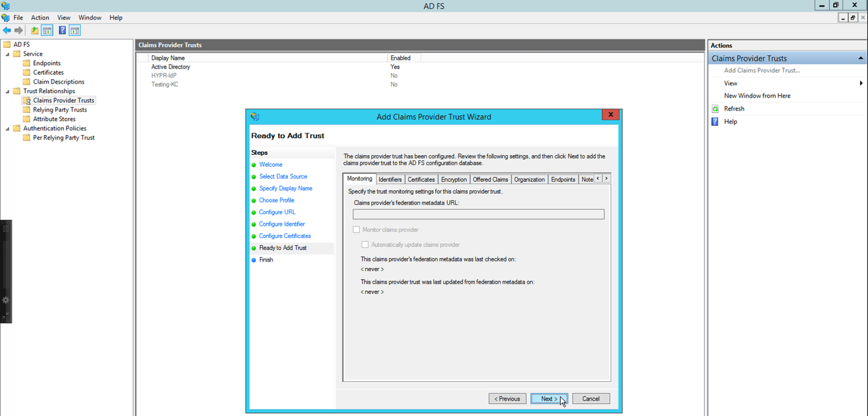Click the Help question mark toolbar icon

62,30
